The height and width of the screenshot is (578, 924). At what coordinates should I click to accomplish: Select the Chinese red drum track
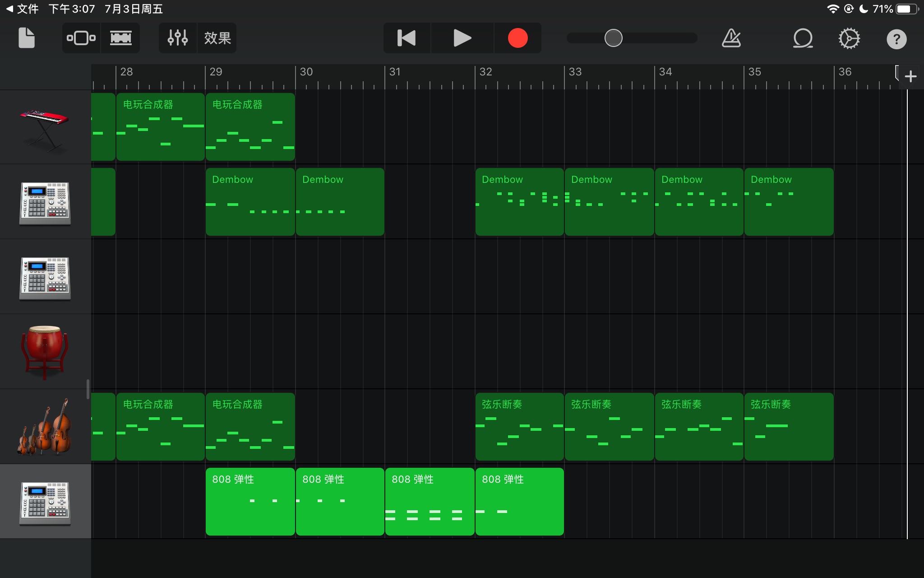click(x=44, y=352)
